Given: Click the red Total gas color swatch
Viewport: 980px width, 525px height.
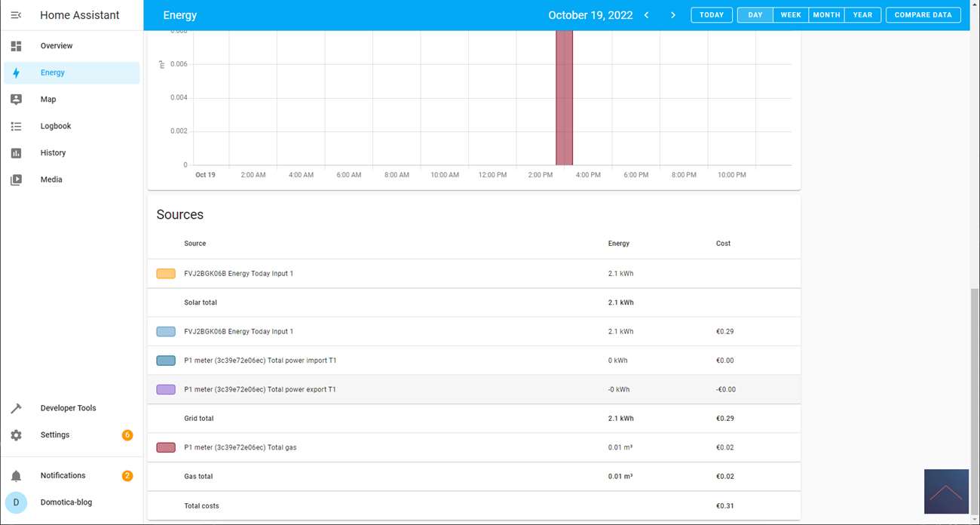Looking at the screenshot, I should pyautogui.click(x=166, y=447).
